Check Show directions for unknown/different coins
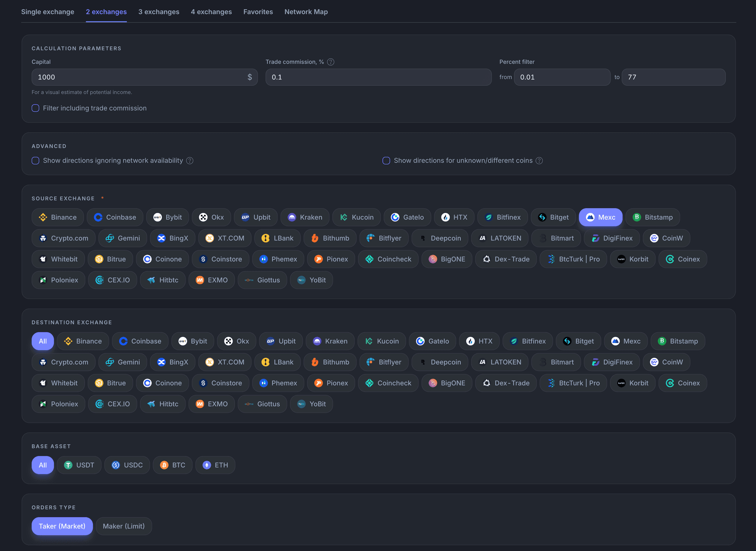The image size is (756, 551). [386, 161]
